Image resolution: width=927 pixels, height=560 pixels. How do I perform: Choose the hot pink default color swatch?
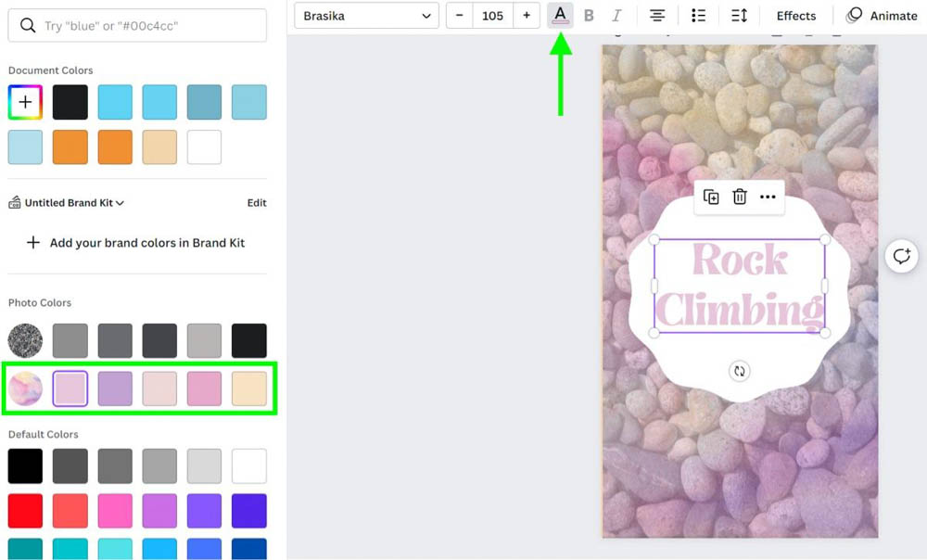(x=115, y=510)
